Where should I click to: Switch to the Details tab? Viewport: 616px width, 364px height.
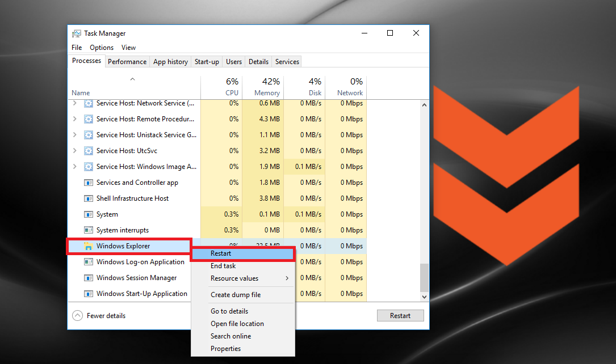coord(258,62)
